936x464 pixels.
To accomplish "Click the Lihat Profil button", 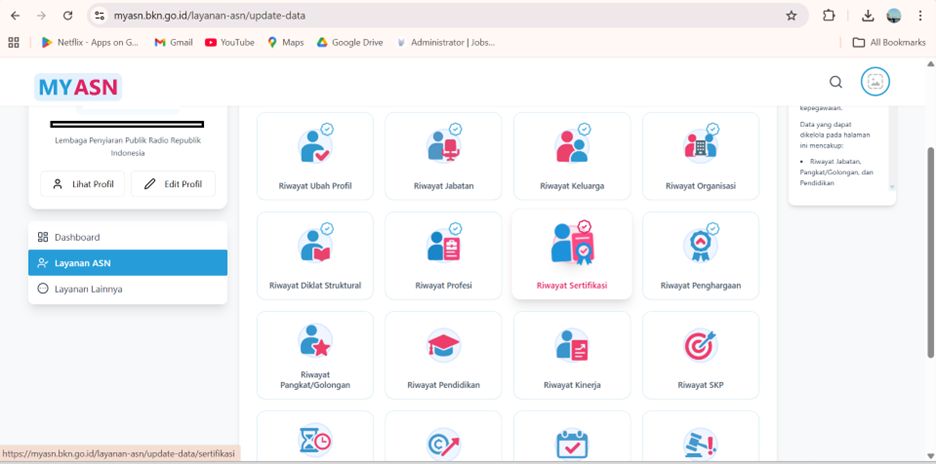I will pos(82,184).
